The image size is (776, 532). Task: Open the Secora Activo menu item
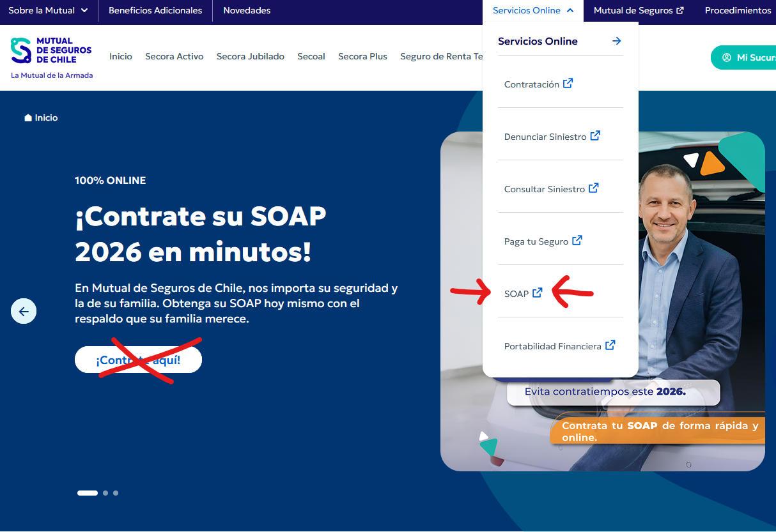tap(174, 57)
